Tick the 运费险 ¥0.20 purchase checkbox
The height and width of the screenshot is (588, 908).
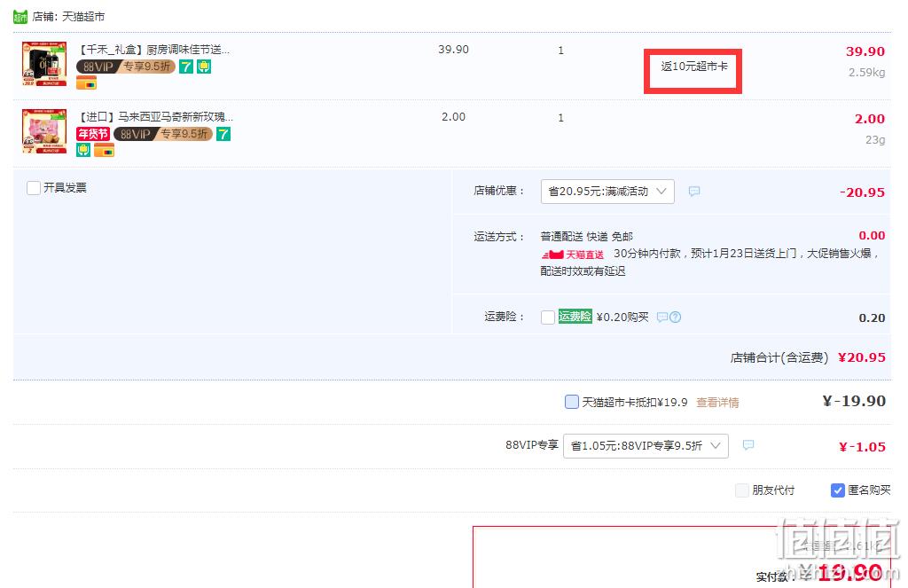point(548,318)
